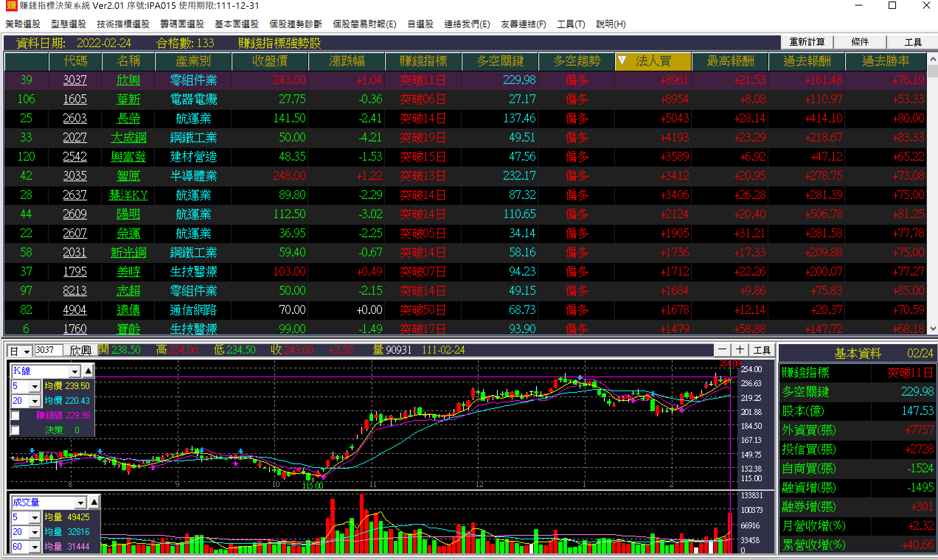Click the chart zoom-out minus button
This screenshot has width=938, height=560.
click(x=722, y=350)
